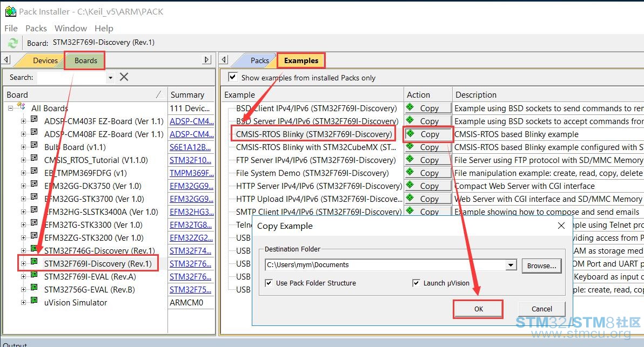The image size is (644, 347).
Task: Open the S6E1A12B... summary link
Action: [x=190, y=147]
